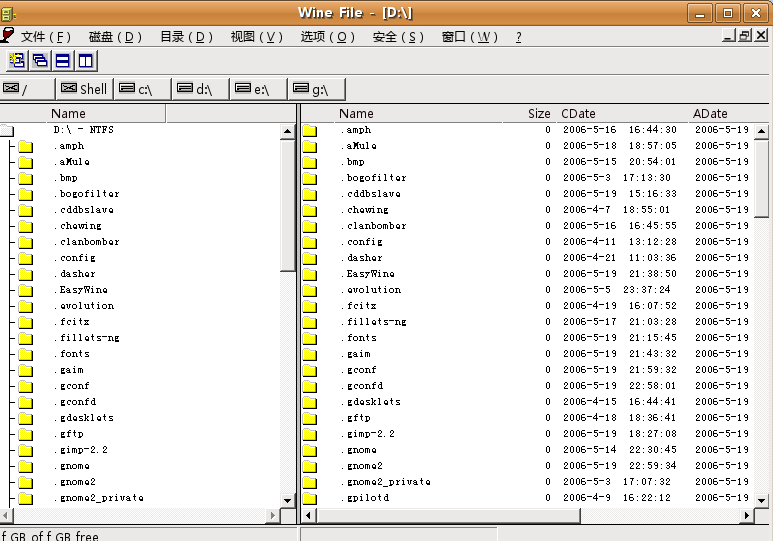Open the 窗口(W) menu

click(469, 37)
